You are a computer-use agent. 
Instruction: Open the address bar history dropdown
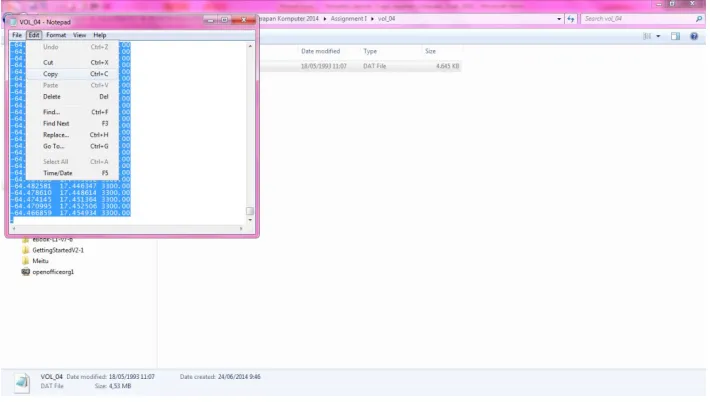pyautogui.click(x=559, y=19)
